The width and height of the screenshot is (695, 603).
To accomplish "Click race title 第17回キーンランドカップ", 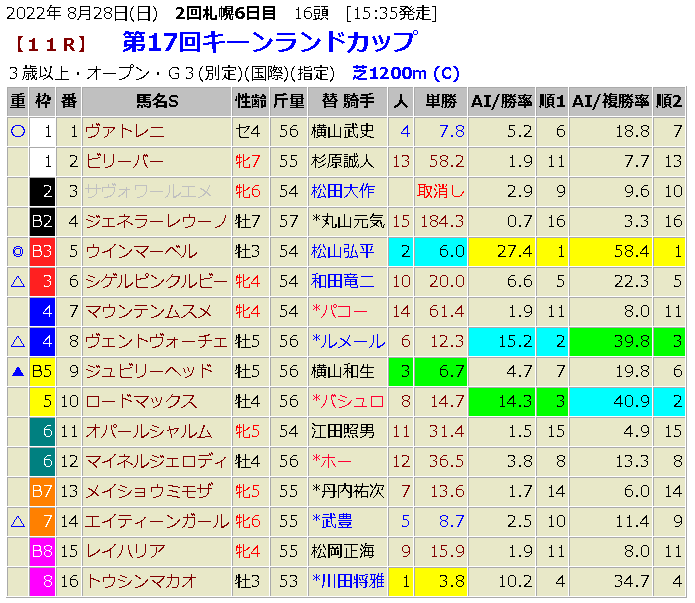I will click(270, 42).
